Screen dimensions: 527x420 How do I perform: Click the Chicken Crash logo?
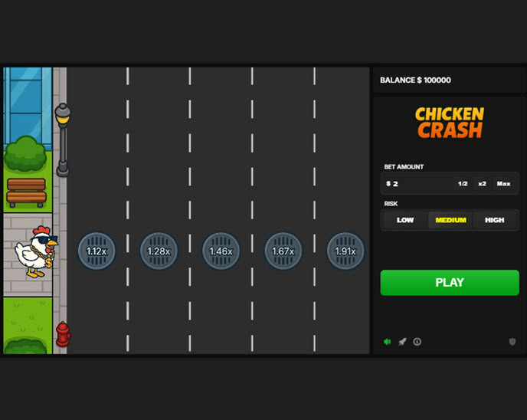coord(450,123)
